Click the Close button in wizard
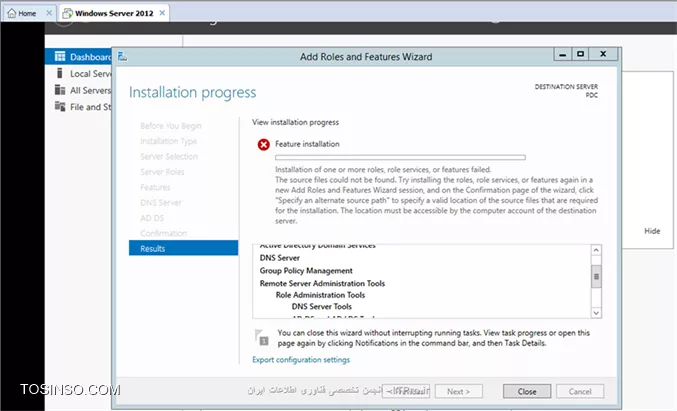Screen dimensions: 677x411 527,391
